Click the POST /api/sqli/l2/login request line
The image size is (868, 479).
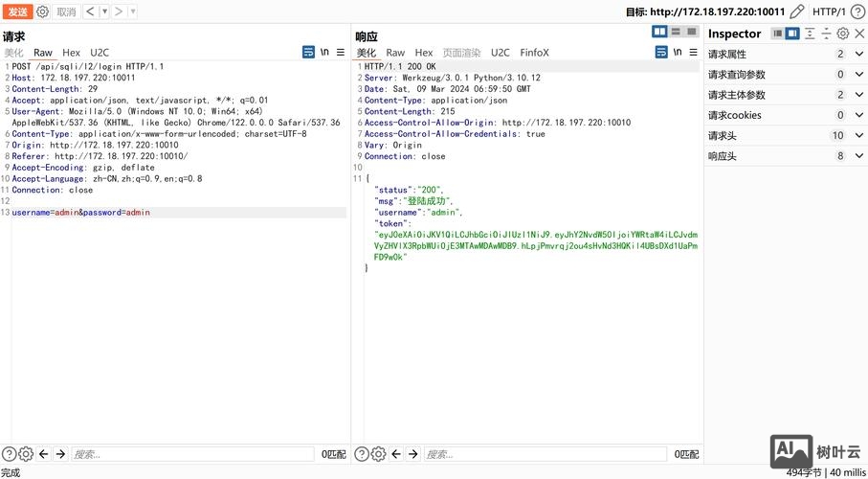coord(87,66)
